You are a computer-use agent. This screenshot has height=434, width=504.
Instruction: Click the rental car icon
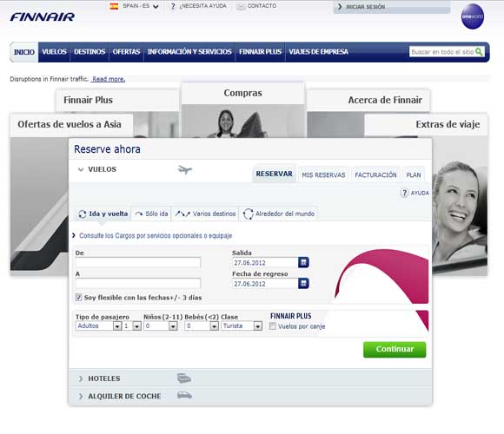pyautogui.click(x=184, y=395)
